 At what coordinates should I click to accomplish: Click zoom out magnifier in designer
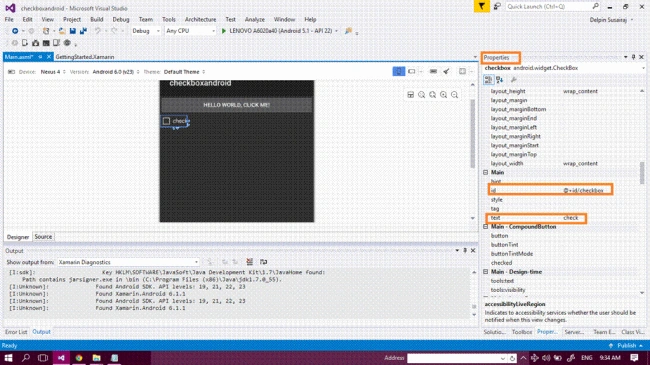point(455,95)
